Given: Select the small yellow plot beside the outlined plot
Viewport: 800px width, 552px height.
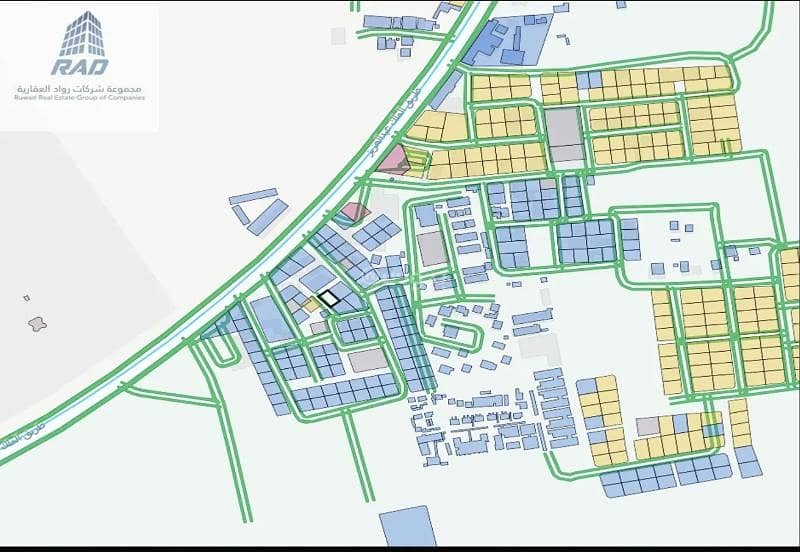Looking at the screenshot, I should pos(311,305).
